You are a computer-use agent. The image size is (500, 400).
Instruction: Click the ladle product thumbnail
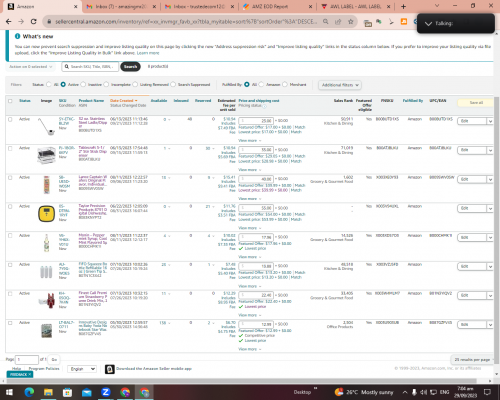pyautogui.click(x=46, y=126)
